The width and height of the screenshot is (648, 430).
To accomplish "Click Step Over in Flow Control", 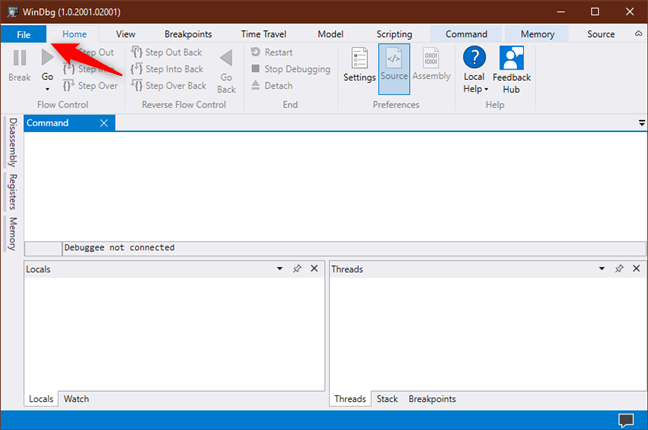I will pyautogui.click(x=91, y=86).
